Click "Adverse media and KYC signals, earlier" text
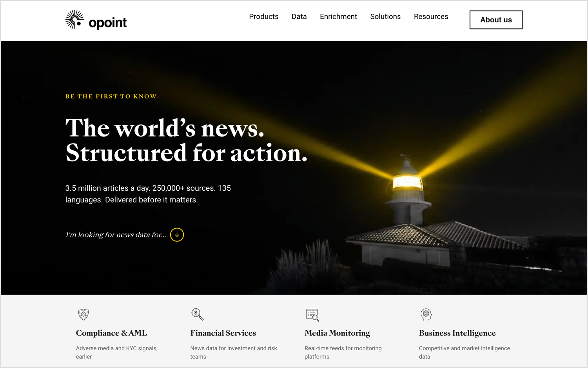The width and height of the screenshot is (588, 368). coord(117,352)
